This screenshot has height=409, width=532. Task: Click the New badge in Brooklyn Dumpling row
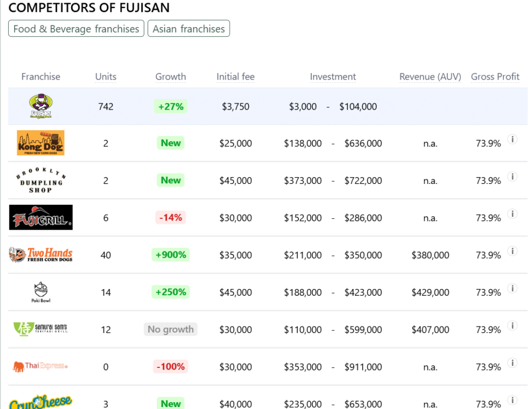pyautogui.click(x=170, y=180)
